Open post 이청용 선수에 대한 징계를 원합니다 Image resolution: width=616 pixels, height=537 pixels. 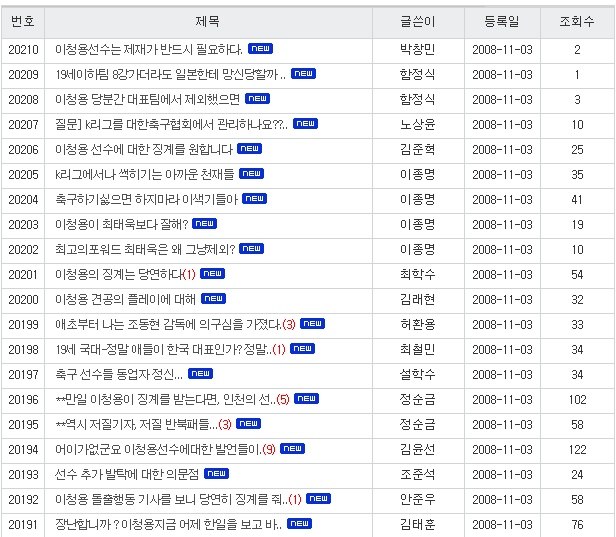pos(144,149)
